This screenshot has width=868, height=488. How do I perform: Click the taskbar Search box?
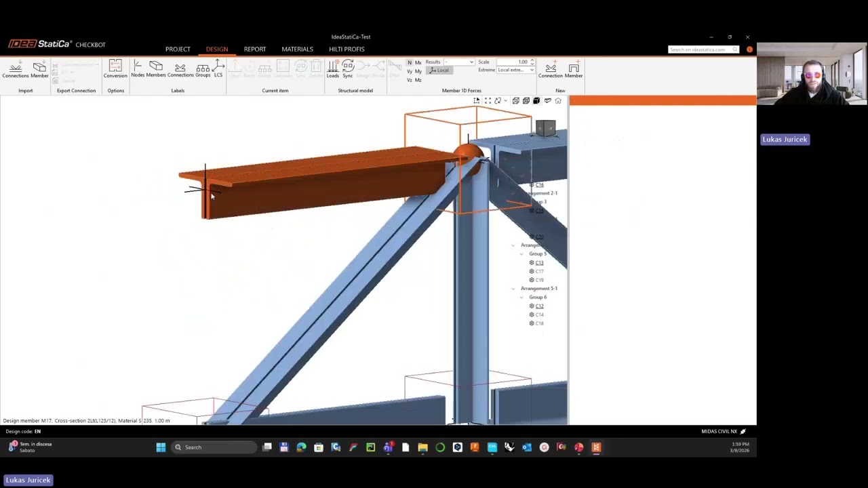214,447
